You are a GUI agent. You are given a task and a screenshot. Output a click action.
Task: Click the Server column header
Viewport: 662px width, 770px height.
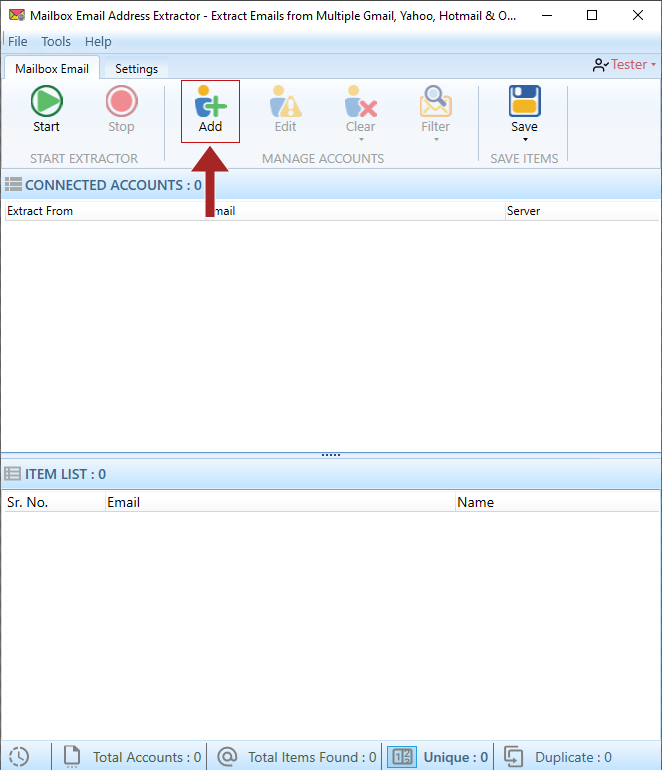(582, 211)
